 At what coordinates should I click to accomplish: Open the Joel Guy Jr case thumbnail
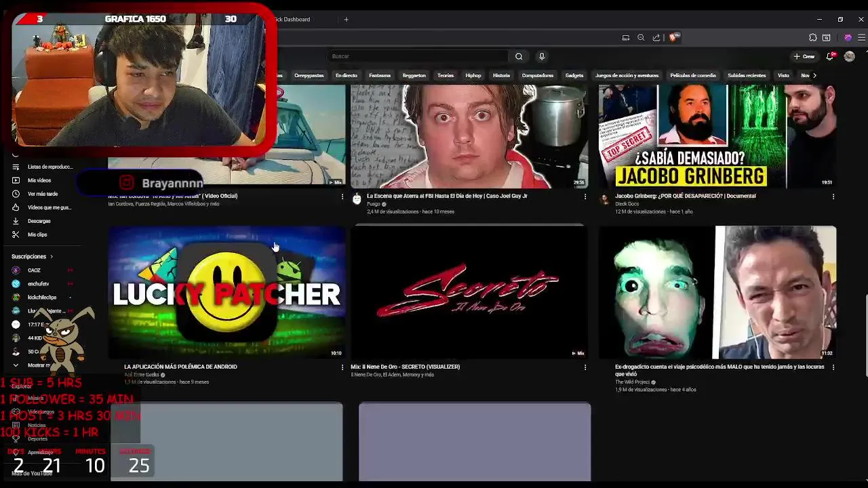pos(469,136)
